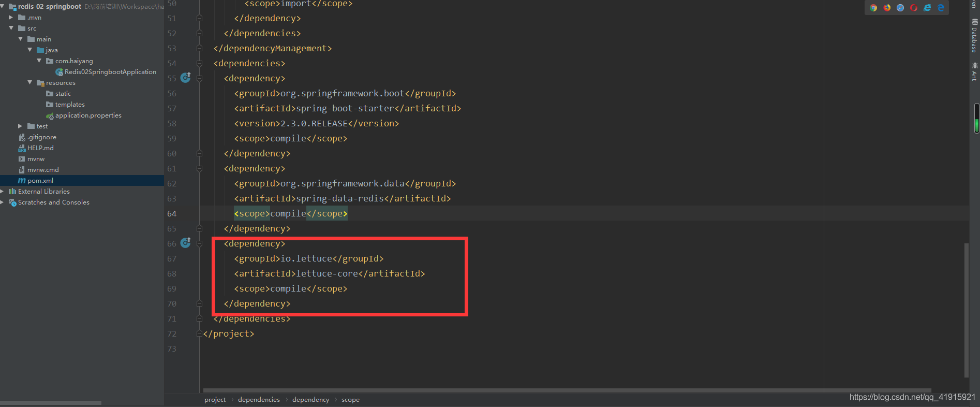Fold the dependency block starting line 61

[199, 168]
